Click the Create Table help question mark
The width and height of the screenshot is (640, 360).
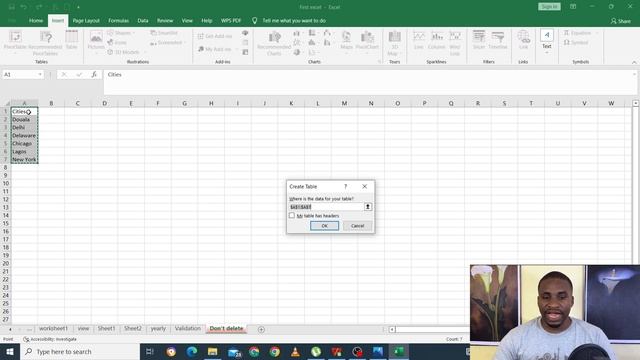tap(346, 187)
